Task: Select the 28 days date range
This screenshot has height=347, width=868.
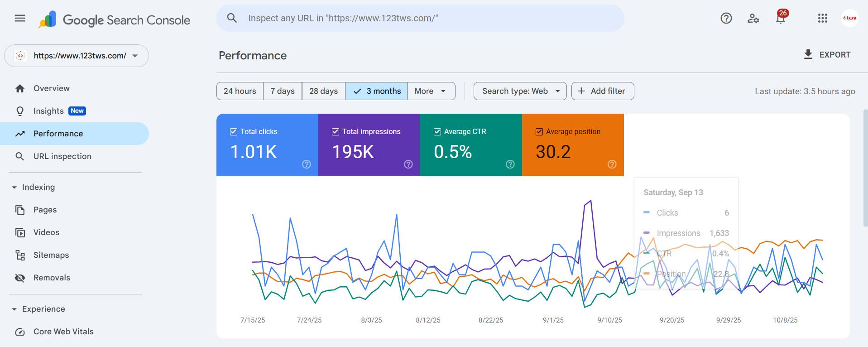Action: (323, 91)
